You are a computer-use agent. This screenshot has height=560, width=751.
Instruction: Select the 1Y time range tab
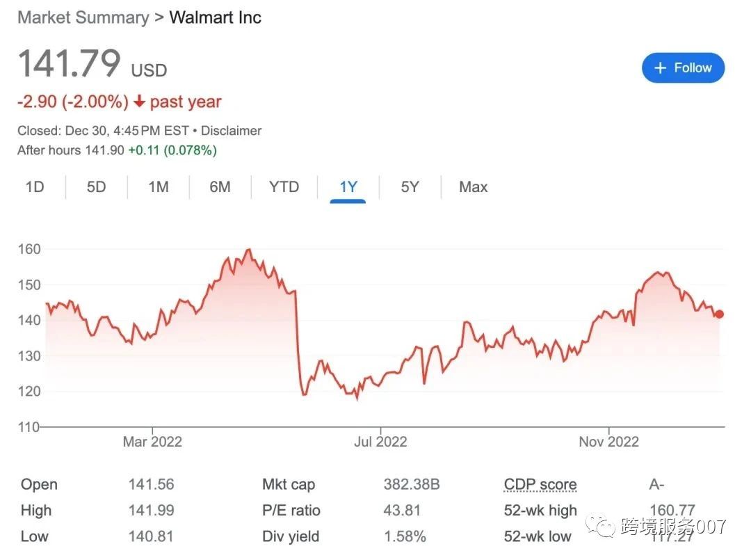(348, 187)
